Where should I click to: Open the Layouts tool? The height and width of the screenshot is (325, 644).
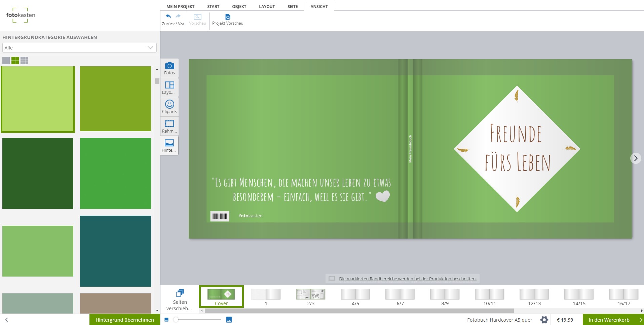coord(169,87)
